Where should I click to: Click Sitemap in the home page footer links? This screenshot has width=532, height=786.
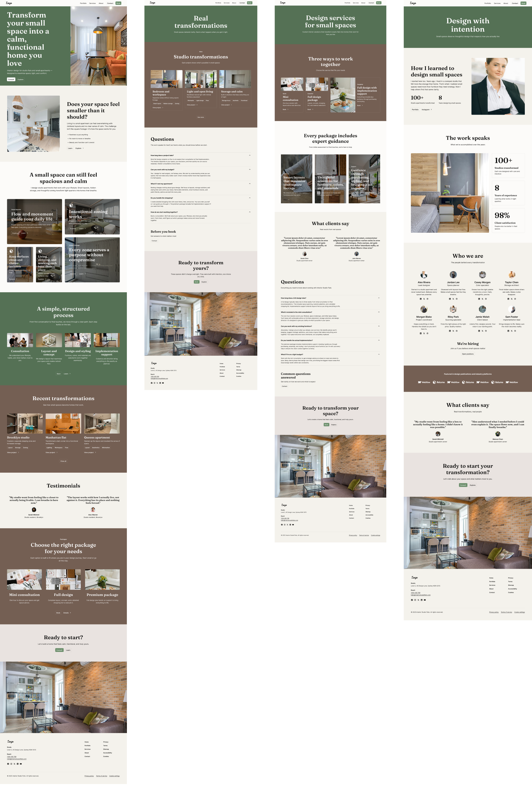[x=106, y=749]
